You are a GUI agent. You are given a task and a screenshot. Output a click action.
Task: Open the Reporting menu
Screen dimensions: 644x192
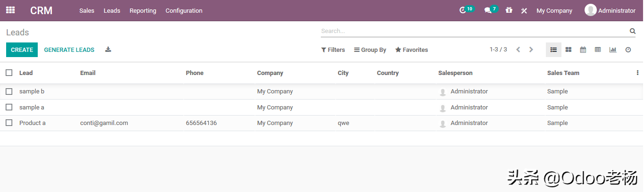click(143, 10)
